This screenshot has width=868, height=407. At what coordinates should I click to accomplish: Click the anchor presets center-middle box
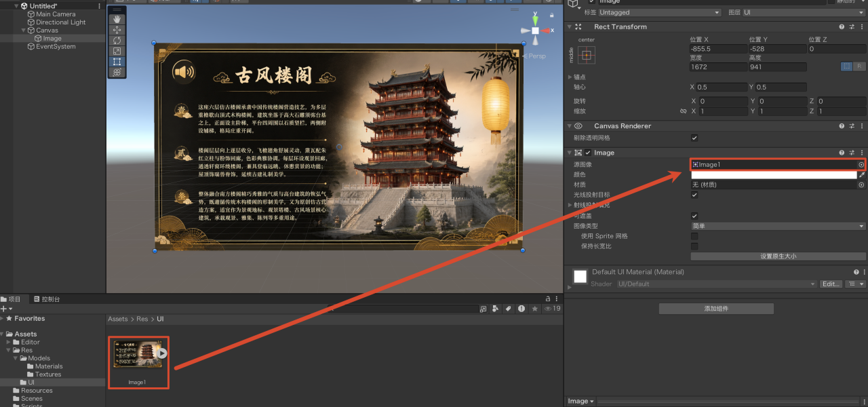click(587, 55)
